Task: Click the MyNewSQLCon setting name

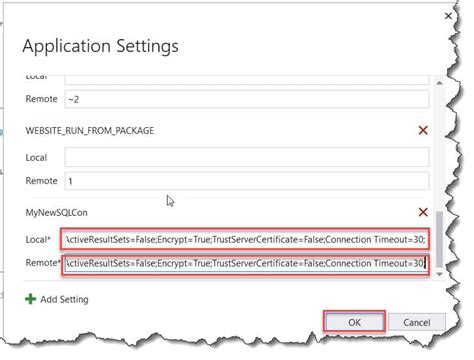Action: click(56, 213)
